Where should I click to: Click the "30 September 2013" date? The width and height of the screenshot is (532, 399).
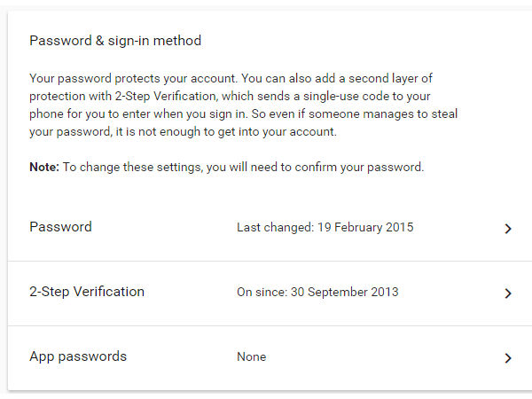347,293
